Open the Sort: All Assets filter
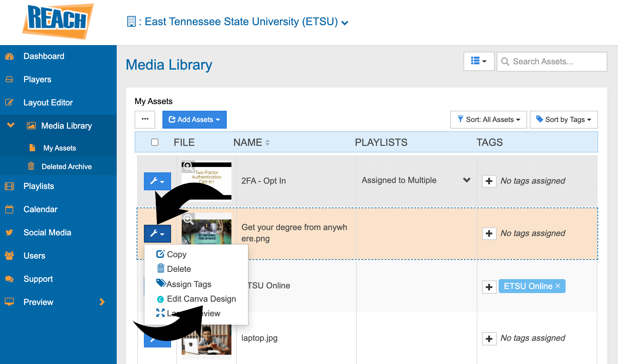 [488, 120]
